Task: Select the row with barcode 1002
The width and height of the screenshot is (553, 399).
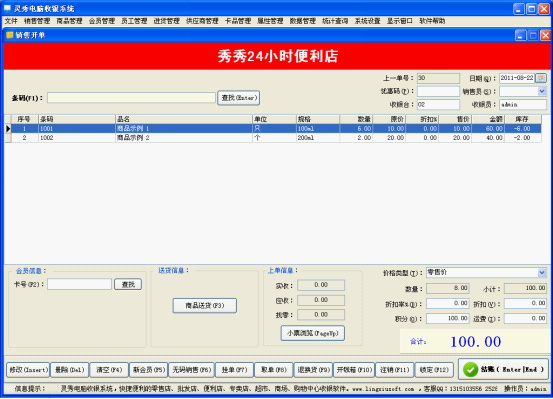Action: tap(276, 138)
